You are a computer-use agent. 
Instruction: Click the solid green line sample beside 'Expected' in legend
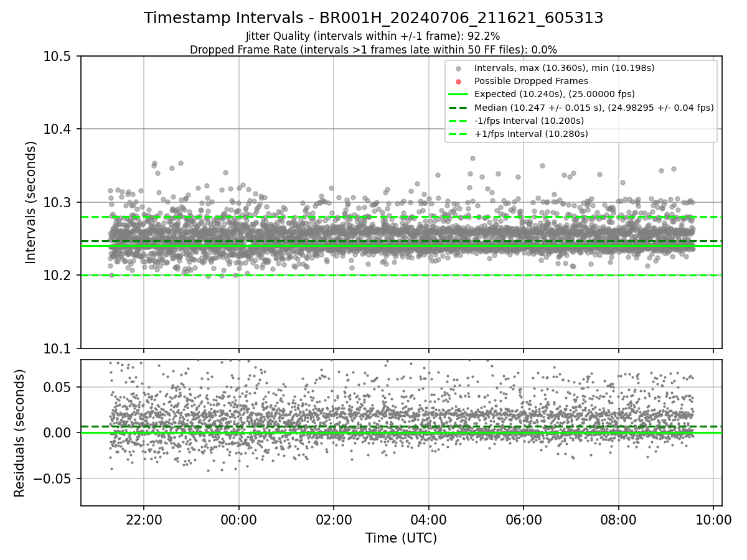point(459,95)
